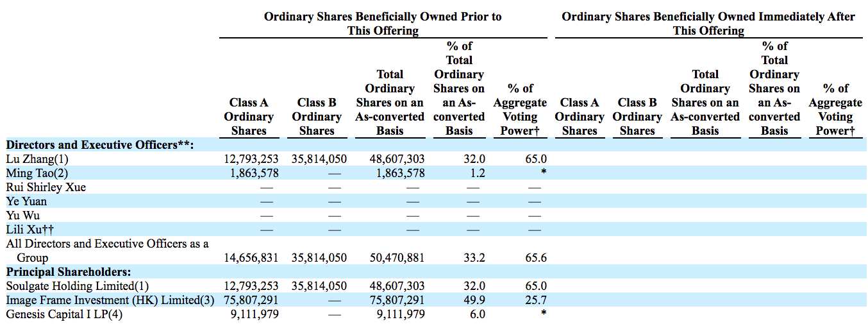The height and width of the screenshot is (331, 868).
Task: Click the 'Directors and Executive Officers**:' heading
Action: 100,145
